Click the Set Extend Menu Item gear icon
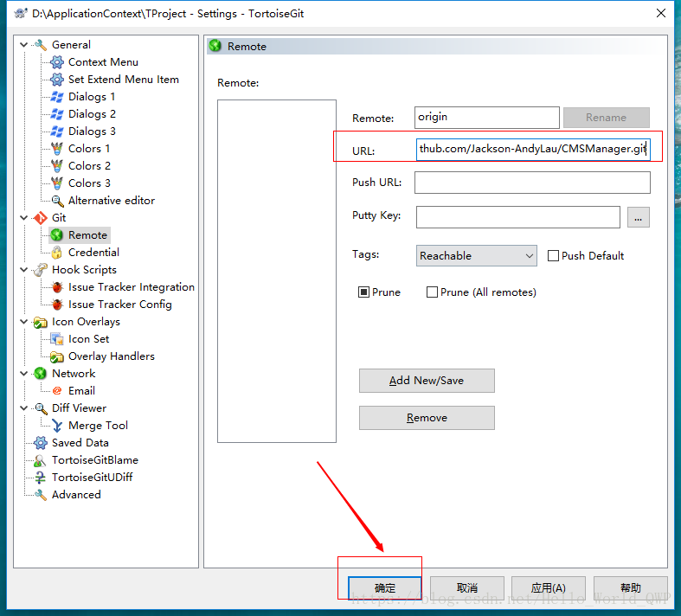The width and height of the screenshot is (681, 616). pyautogui.click(x=57, y=80)
